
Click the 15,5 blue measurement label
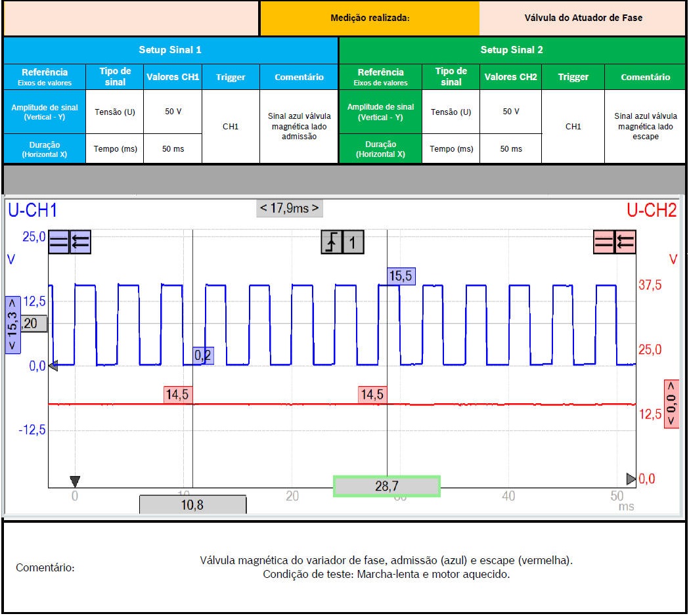pyautogui.click(x=401, y=276)
